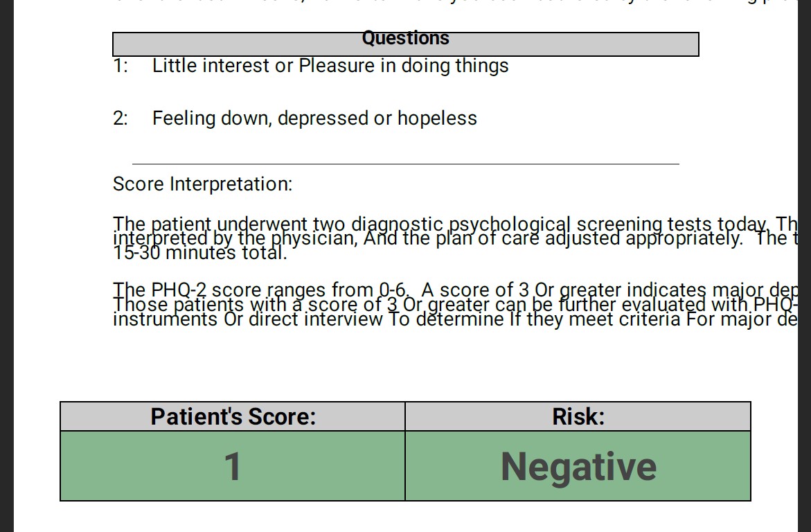
Task: Click the "Patient's Score:" header cell
Action: 233,416
